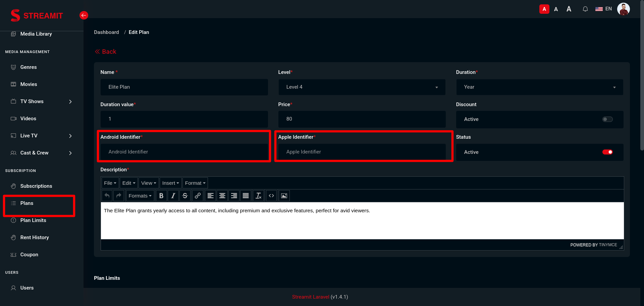Viewport: 644px width, 306px height.
Task: Click the editor resize handle
Action: point(621,247)
